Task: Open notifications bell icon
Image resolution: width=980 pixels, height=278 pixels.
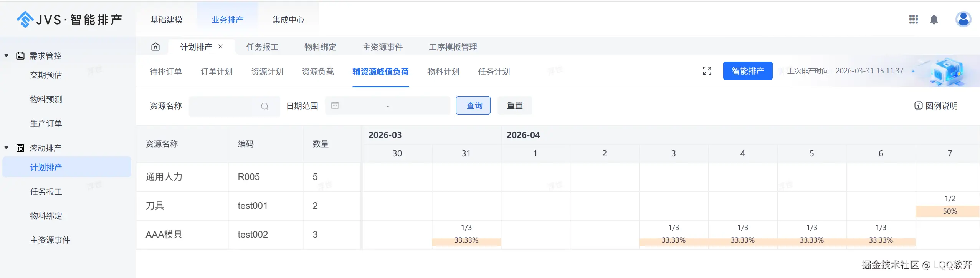Action: [x=934, y=20]
